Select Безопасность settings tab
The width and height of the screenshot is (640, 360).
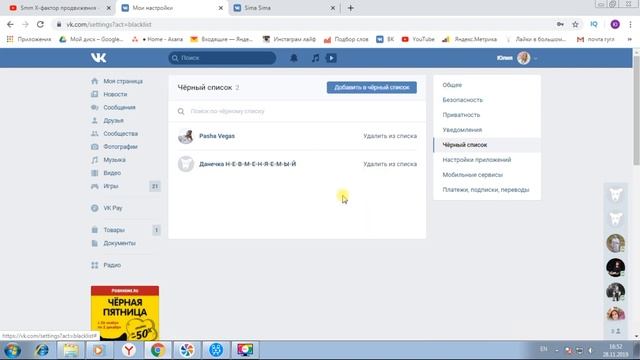pos(462,100)
